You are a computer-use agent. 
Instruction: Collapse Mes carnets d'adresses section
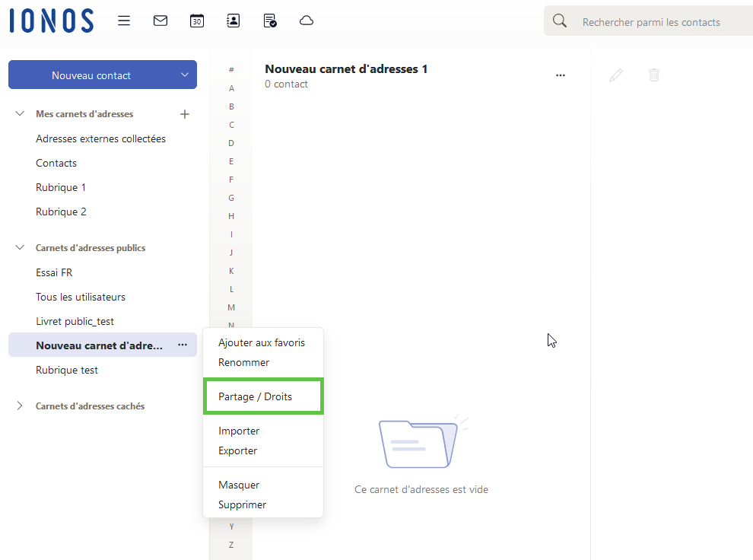pos(20,114)
